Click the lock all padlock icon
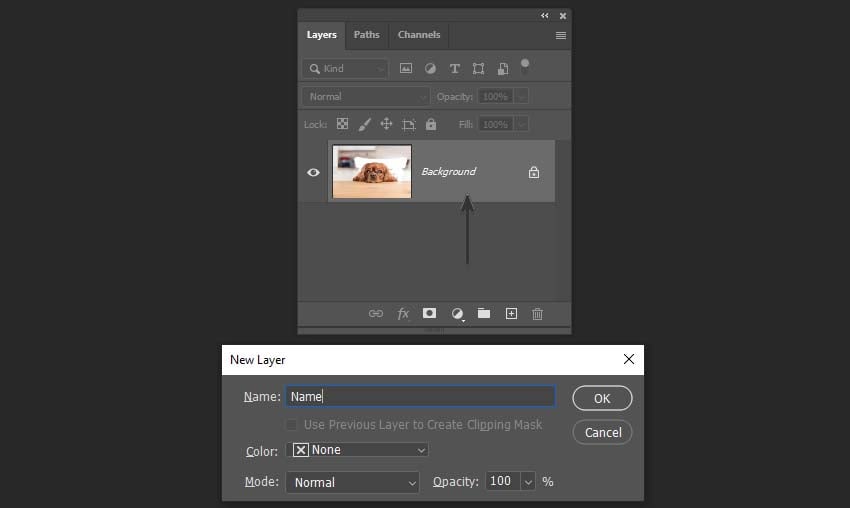The height and width of the screenshot is (508, 850). pos(431,124)
